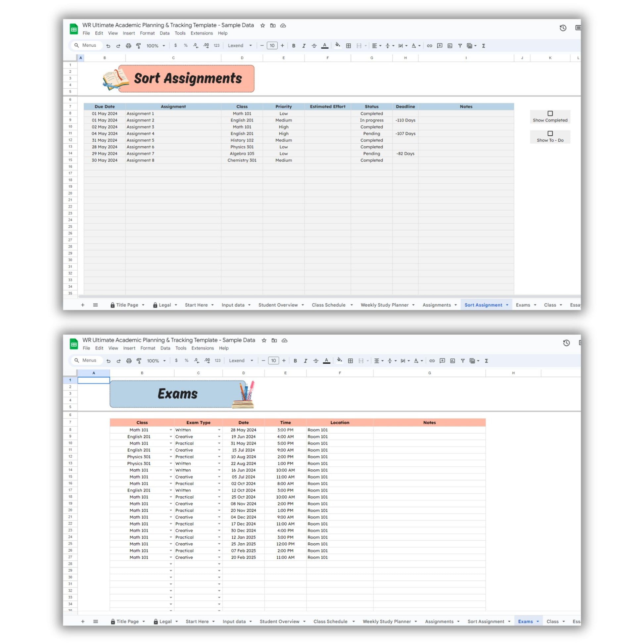Click strikethrough icon in Exams window toolbar

coord(316,361)
